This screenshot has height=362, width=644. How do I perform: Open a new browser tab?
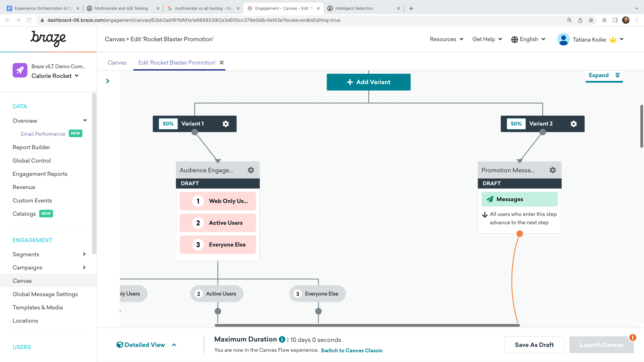411,8
